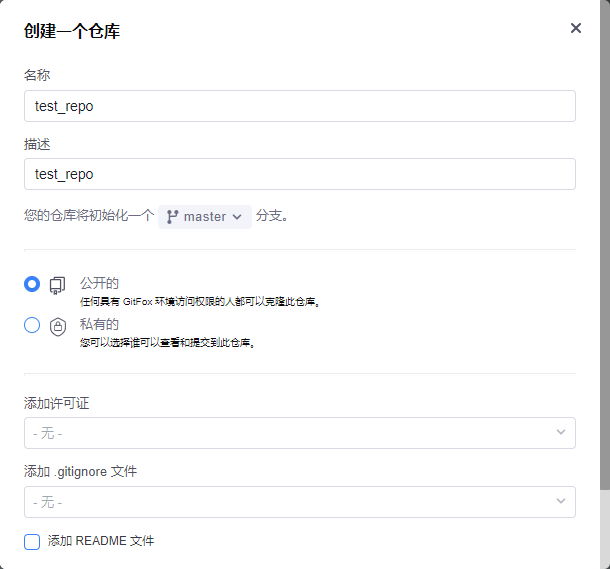Click the license dropdown chevron arrow
610x569 pixels.
560,433
